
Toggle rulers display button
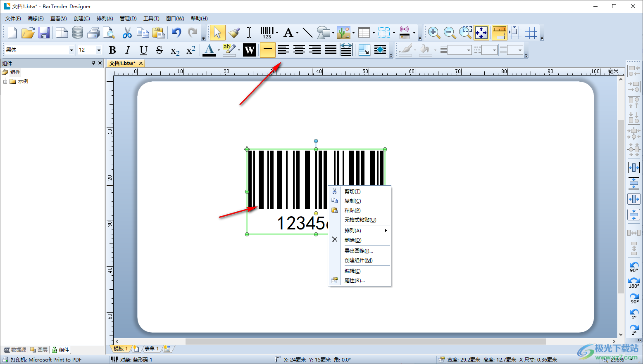tap(499, 33)
